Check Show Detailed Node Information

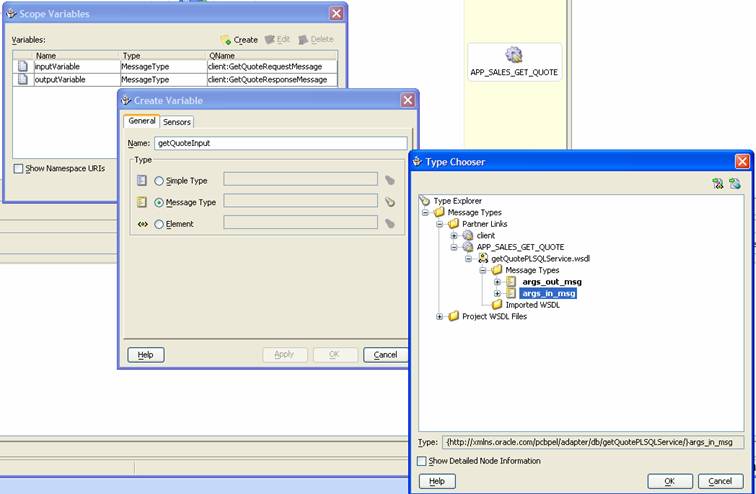[x=421, y=461]
